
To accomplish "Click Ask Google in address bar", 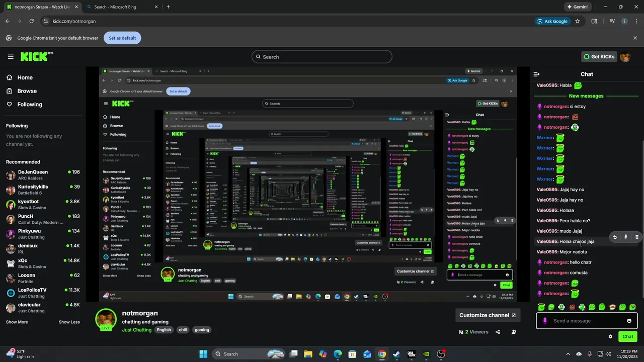I will click(x=552, y=21).
